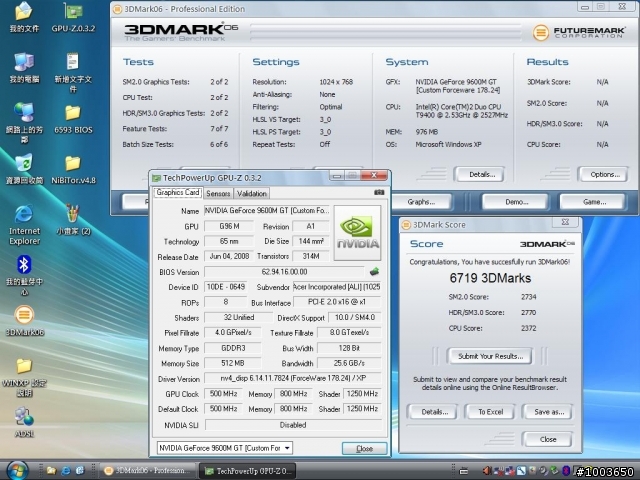Open the NiBiTor.v4.8 folder
Screen dimensions: 640x480
73,170
